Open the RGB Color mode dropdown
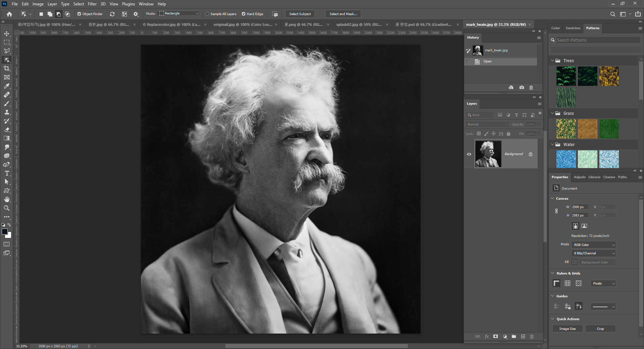The image size is (644, 349). tap(594, 245)
